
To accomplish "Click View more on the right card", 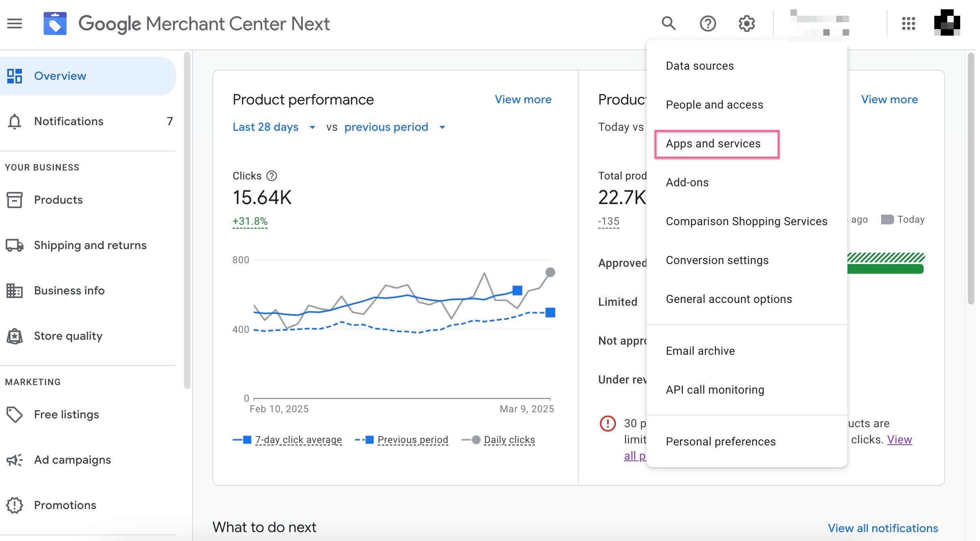I will (889, 100).
